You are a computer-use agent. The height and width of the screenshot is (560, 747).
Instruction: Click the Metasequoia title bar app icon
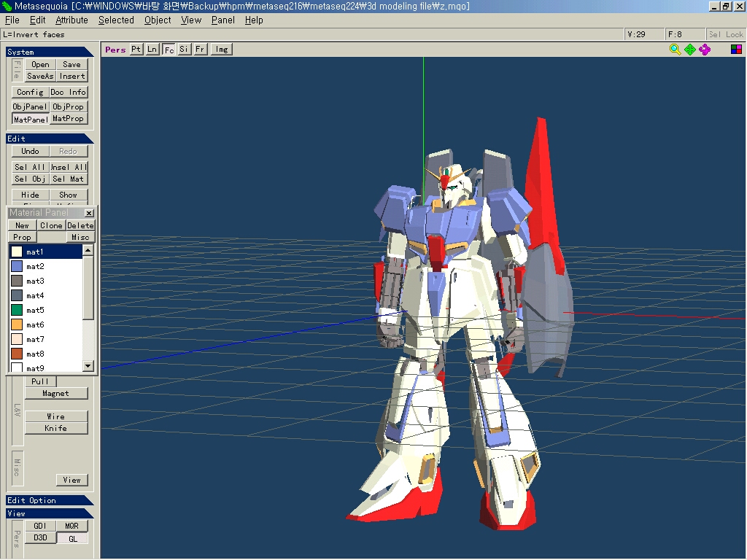pos(6,6)
